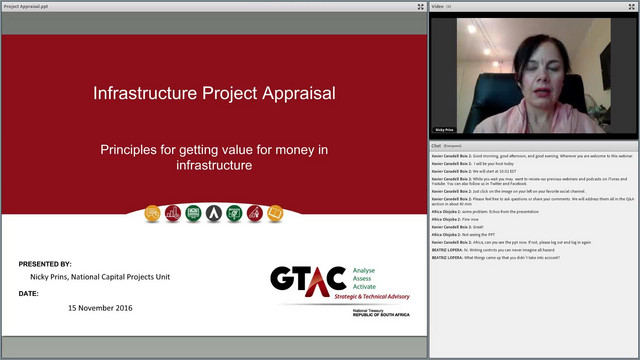
Task: Click the 'We will start at 10:02 EST' message
Action: 474,171
